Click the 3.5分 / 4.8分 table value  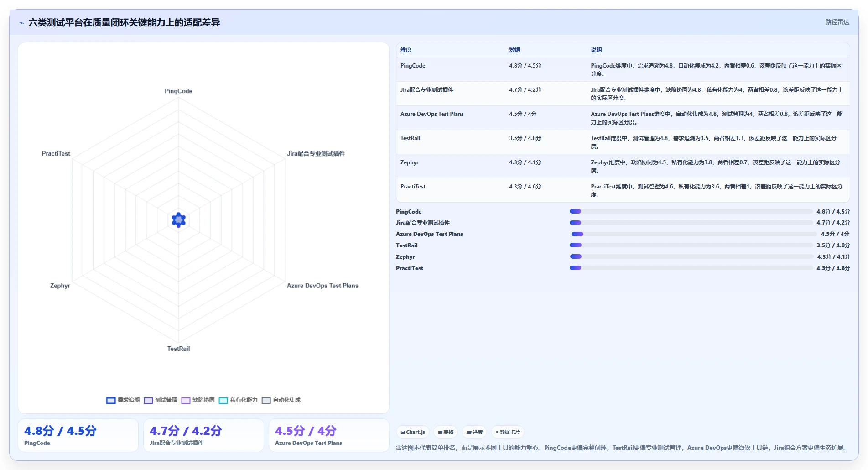coord(525,138)
